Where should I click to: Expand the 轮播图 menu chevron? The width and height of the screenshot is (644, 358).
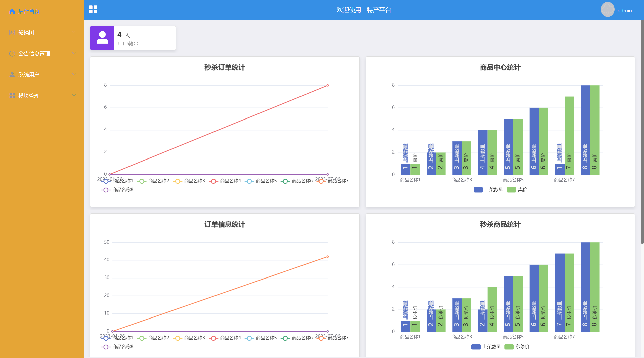click(74, 32)
